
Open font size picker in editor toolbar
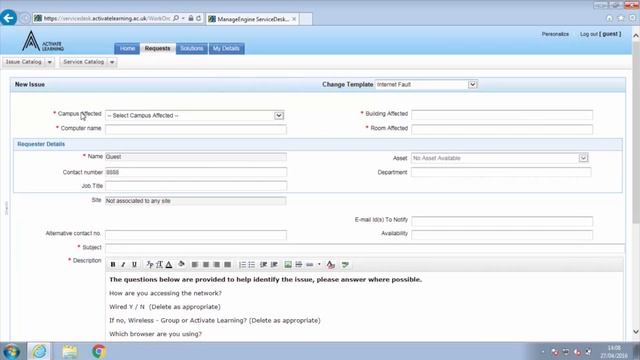(x=159, y=264)
